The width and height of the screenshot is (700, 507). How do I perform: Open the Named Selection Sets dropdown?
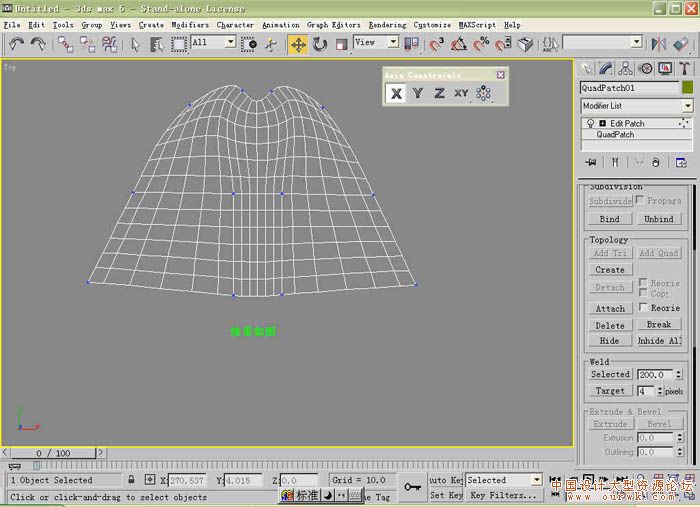[x=637, y=42]
